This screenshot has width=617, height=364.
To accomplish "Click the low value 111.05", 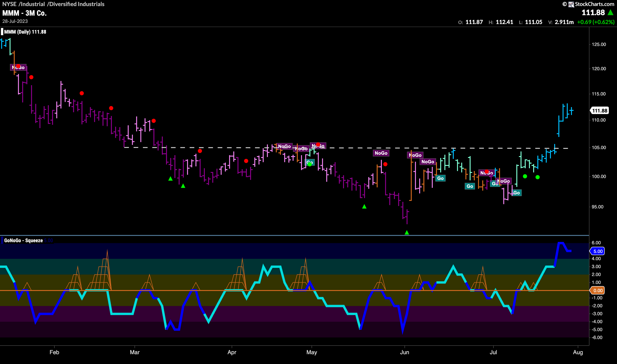I will point(534,22).
